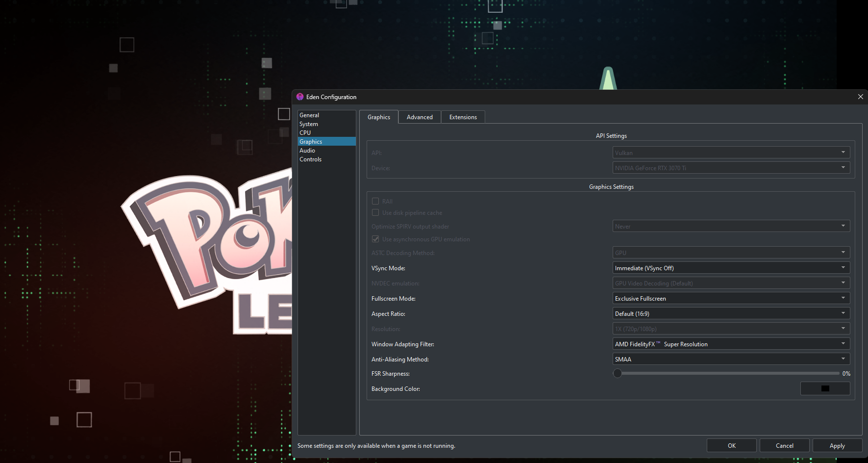Enable the RAII checkbox
Viewport: 868px width, 463px height.
pos(375,201)
